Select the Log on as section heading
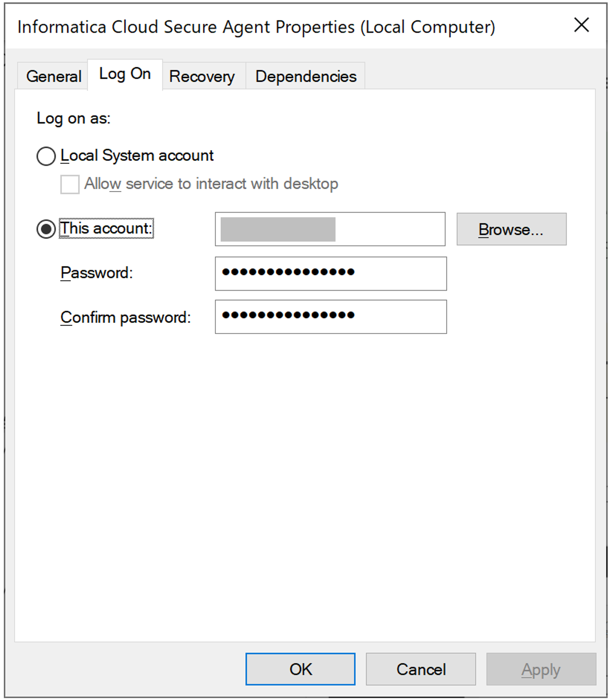Screen dimensions: 611x700 [x=74, y=118]
